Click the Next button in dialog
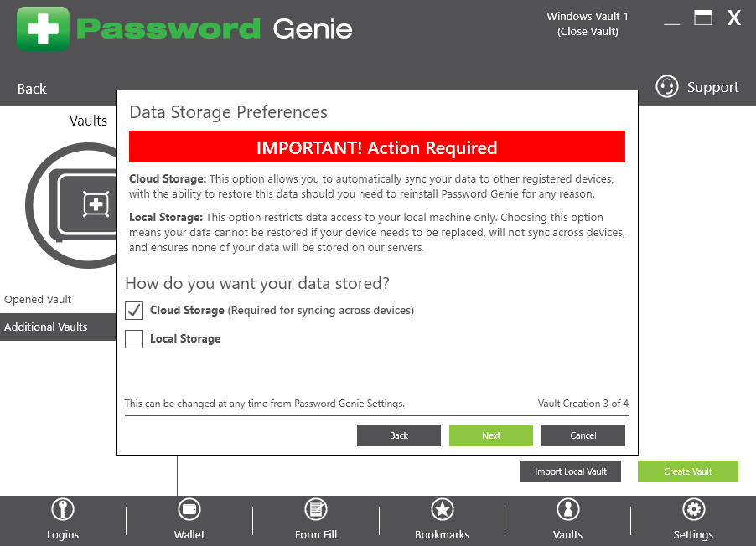 [491, 435]
